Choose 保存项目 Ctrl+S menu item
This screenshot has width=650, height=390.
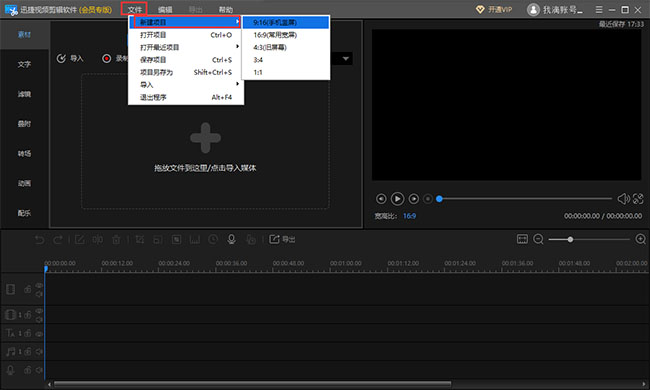click(186, 60)
